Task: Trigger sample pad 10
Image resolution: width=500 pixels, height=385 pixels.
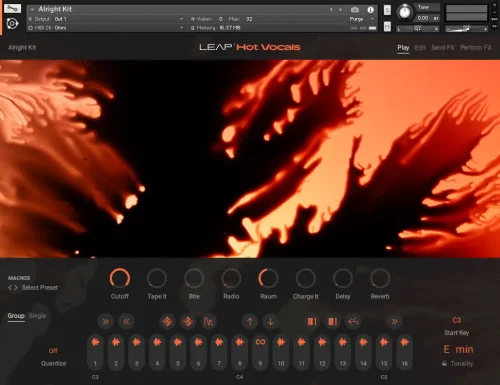Action: pyautogui.click(x=281, y=352)
